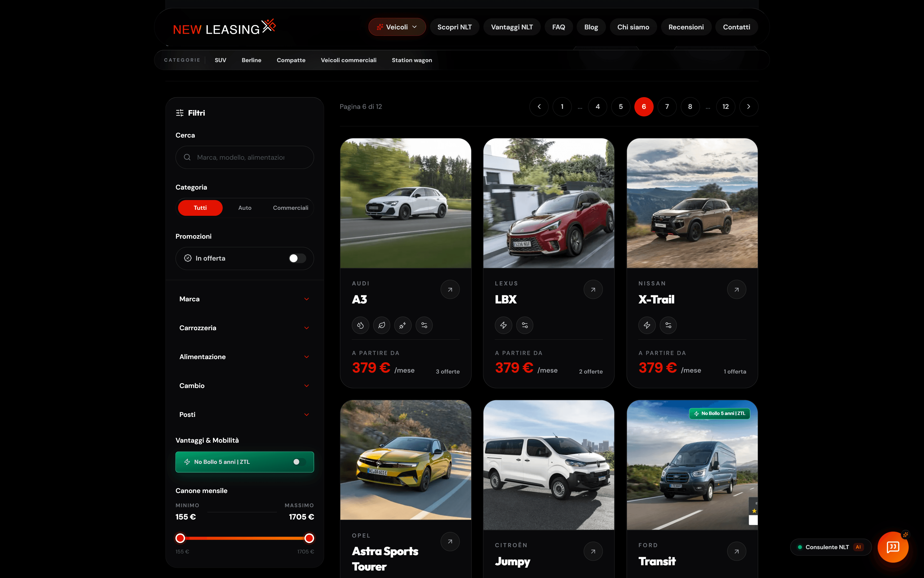Go to previous page arrow
The image size is (924, 578).
click(539, 107)
